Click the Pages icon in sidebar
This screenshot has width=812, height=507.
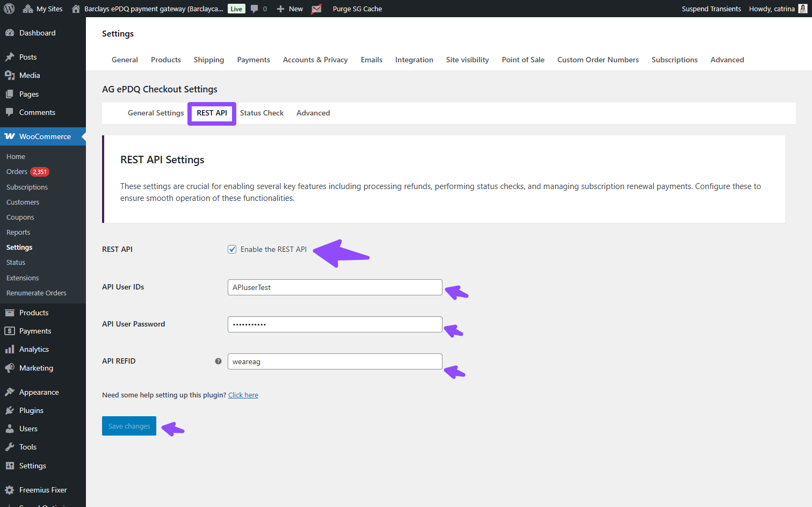point(10,94)
